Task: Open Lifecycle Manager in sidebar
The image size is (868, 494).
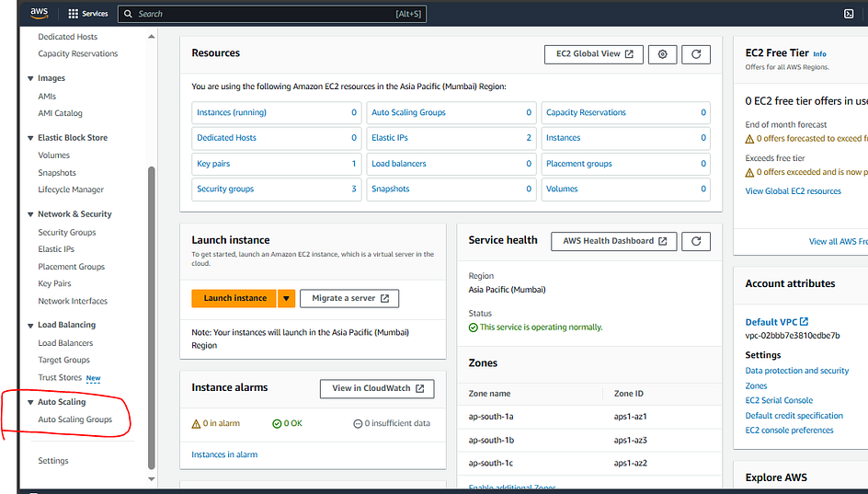Action: 71,190
